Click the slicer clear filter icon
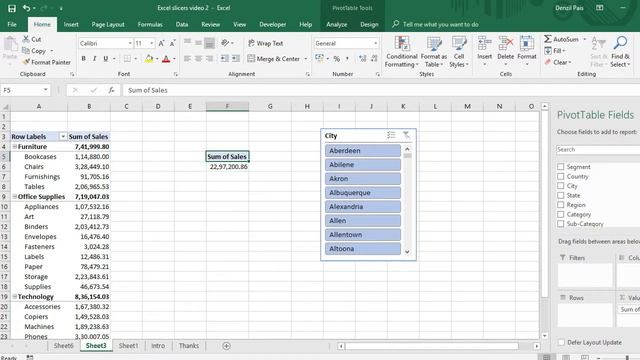The width and height of the screenshot is (640, 360). pyautogui.click(x=406, y=135)
